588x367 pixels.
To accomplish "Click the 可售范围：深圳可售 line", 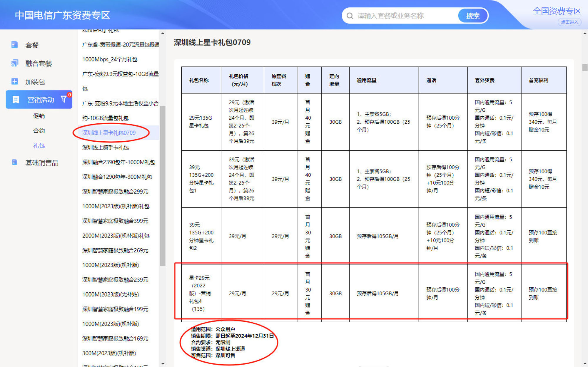I will coord(213,355).
